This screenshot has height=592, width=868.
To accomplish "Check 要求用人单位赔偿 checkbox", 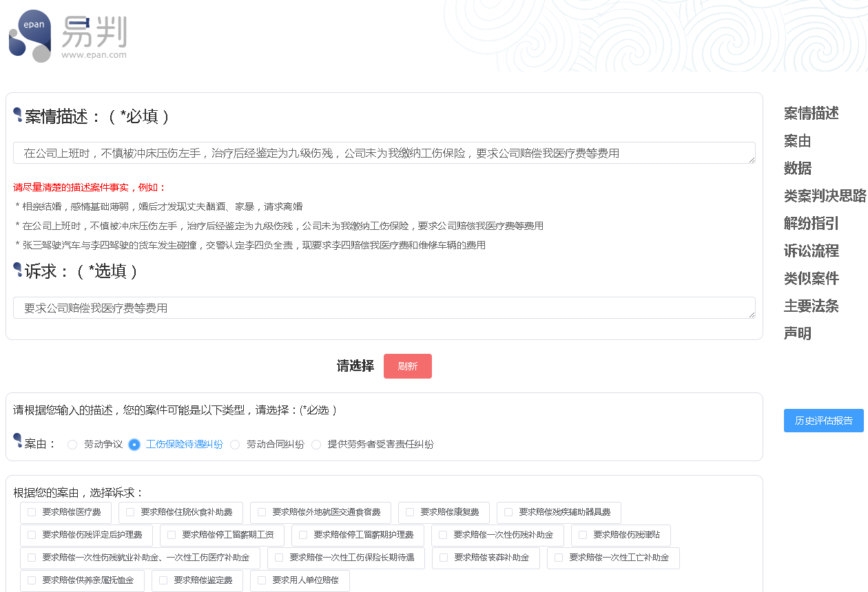I will (262, 580).
